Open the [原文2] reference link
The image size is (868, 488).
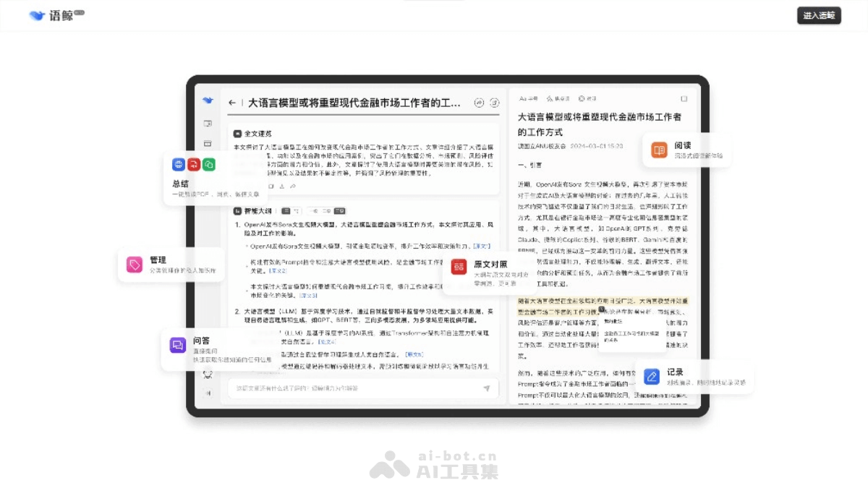(278, 270)
